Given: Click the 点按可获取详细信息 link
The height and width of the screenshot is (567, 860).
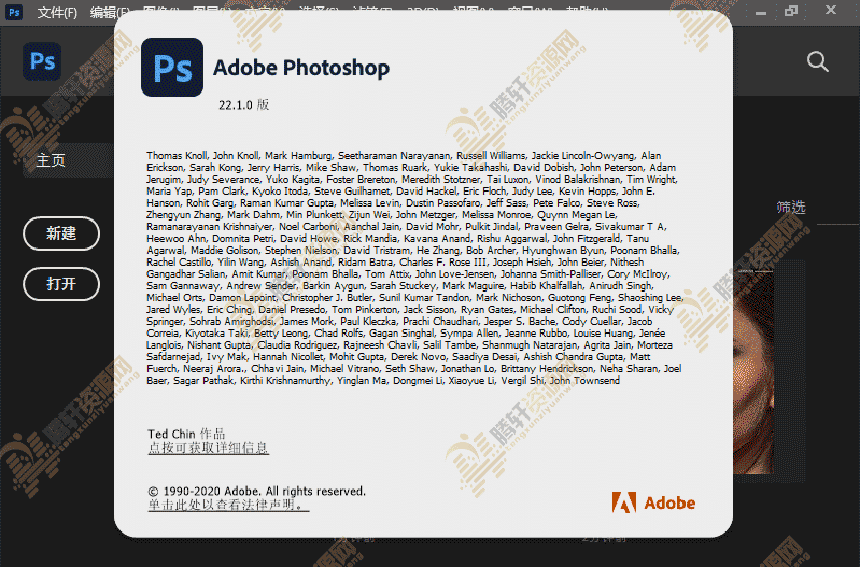Looking at the screenshot, I should (208, 448).
